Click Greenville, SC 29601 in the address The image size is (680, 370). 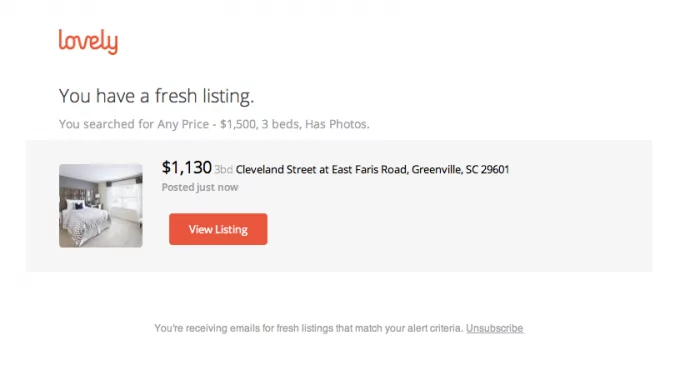[x=460, y=169]
